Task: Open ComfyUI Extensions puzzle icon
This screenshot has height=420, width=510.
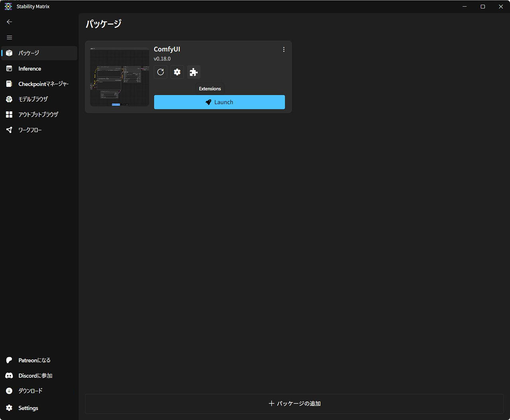Action: [x=194, y=72]
